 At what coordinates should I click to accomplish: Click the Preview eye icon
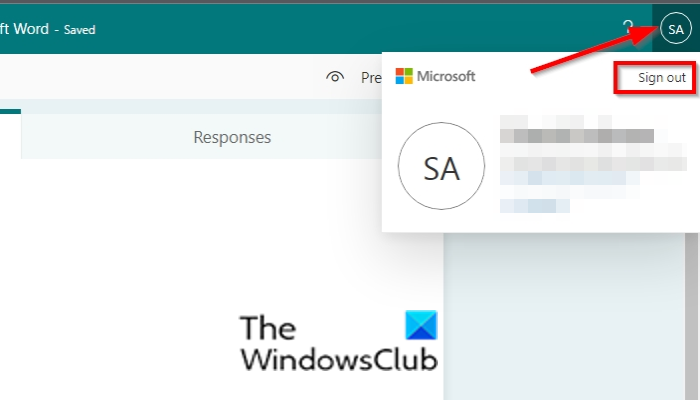[x=335, y=77]
